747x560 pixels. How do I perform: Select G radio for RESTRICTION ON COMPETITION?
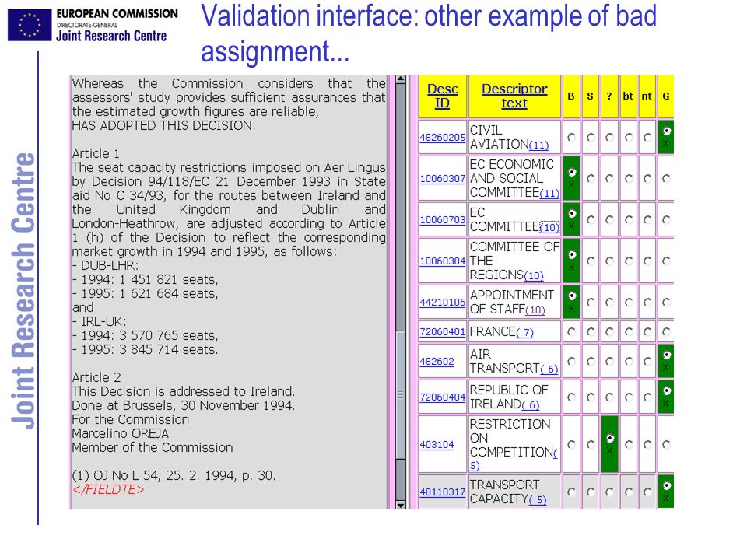[x=667, y=444]
